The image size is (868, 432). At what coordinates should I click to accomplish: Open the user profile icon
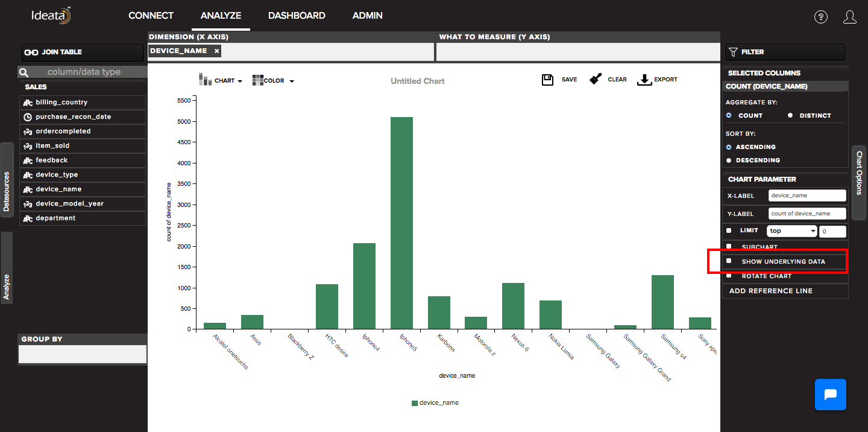click(x=850, y=17)
